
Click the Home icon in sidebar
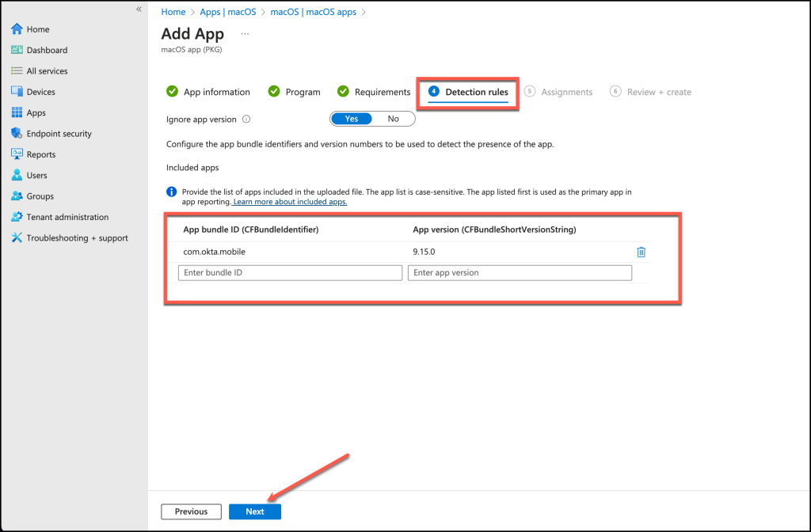coord(17,29)
